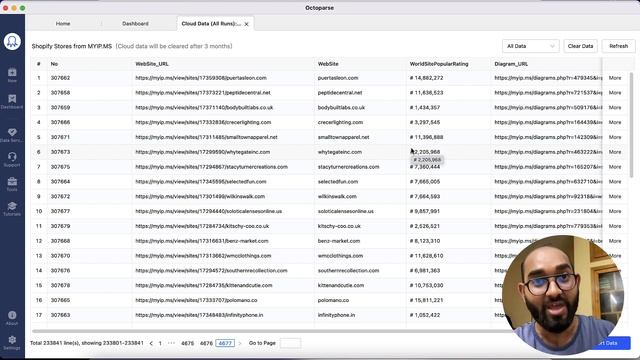
Task: Select Diagram_URL cell for puertasleon.com row
Action: [x=548, y=78]
